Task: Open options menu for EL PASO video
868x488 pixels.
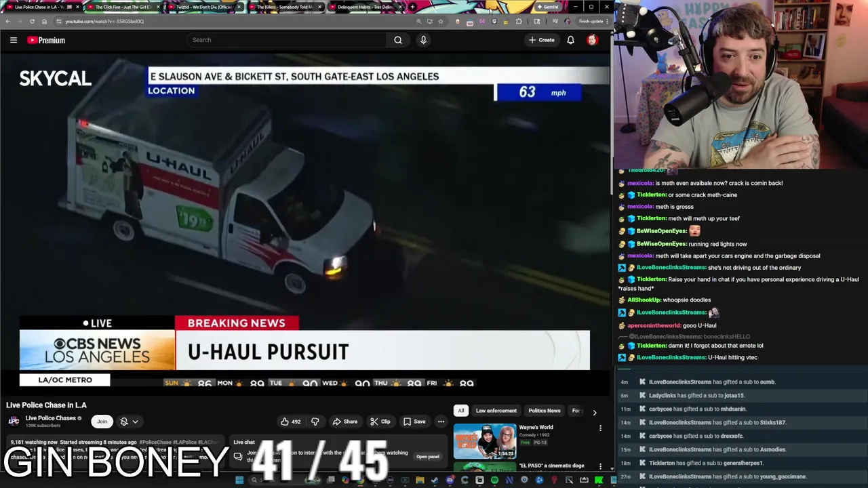Action: coord(600,466)
